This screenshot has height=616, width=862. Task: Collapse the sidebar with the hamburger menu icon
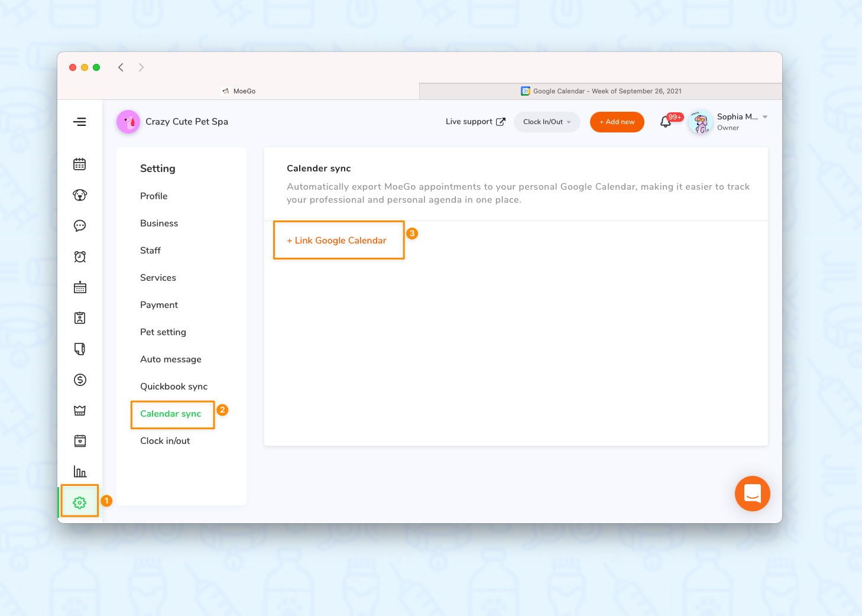click(80, 122)
